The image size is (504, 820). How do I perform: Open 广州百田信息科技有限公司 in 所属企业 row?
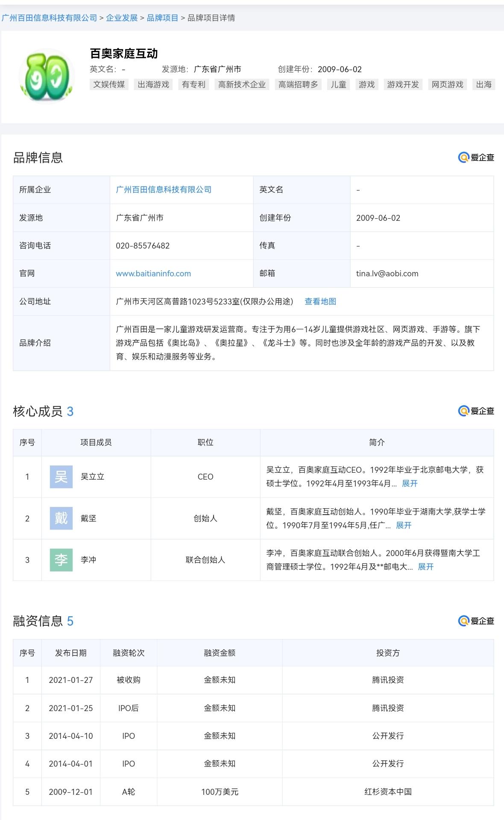click(x=164, y=190)
